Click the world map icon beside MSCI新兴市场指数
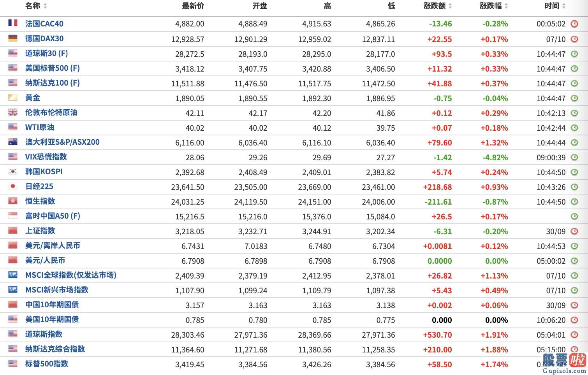The width and height of the screenshot is (588, 375). click(13, 289)
